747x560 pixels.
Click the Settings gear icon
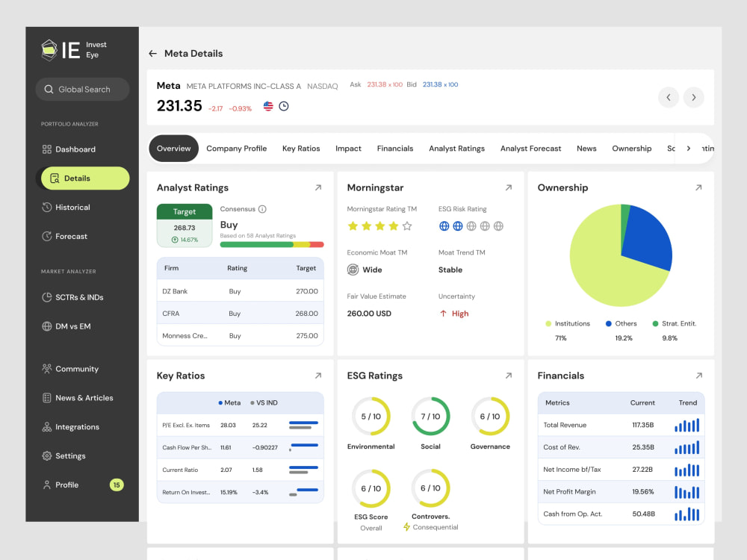[x=46, y=455]
